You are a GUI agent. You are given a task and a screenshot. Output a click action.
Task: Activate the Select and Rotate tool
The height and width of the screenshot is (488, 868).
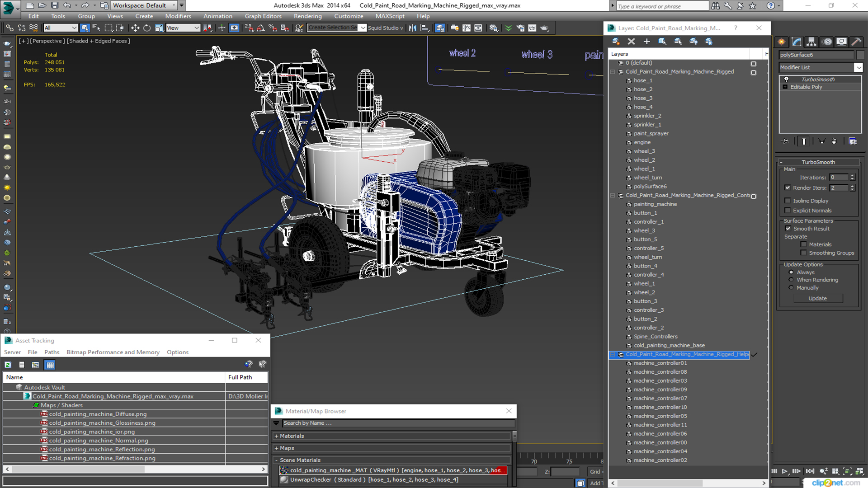(x=147, y=28)
